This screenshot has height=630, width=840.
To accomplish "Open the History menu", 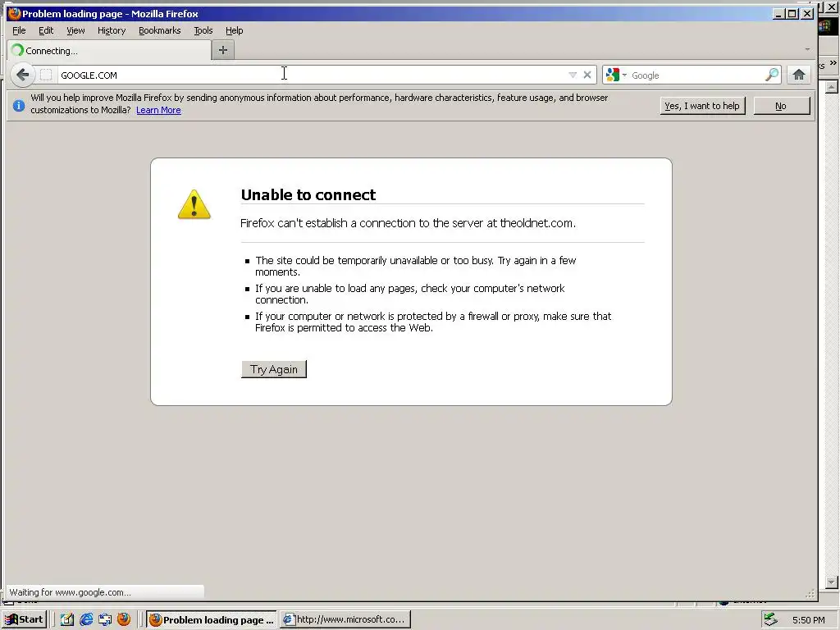I will (112, 30).
